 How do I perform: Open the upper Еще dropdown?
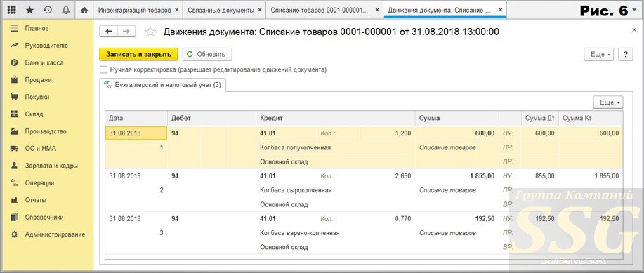(599, 54)
